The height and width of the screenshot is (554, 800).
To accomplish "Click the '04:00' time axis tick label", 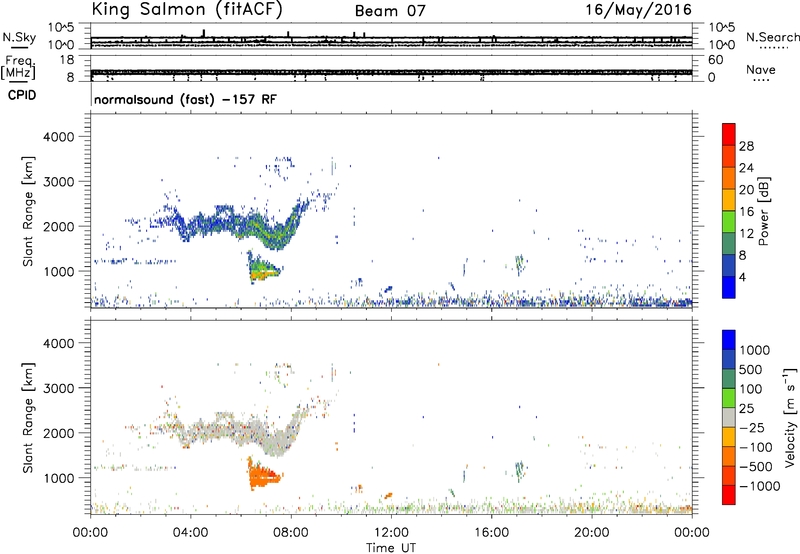I will [x=190, y=533].
